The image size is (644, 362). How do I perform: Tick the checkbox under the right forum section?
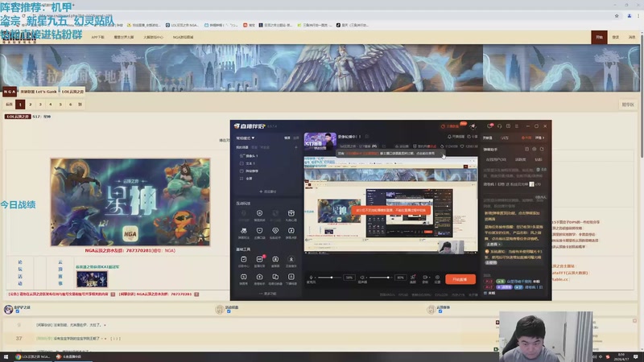[x=440, y=311]
